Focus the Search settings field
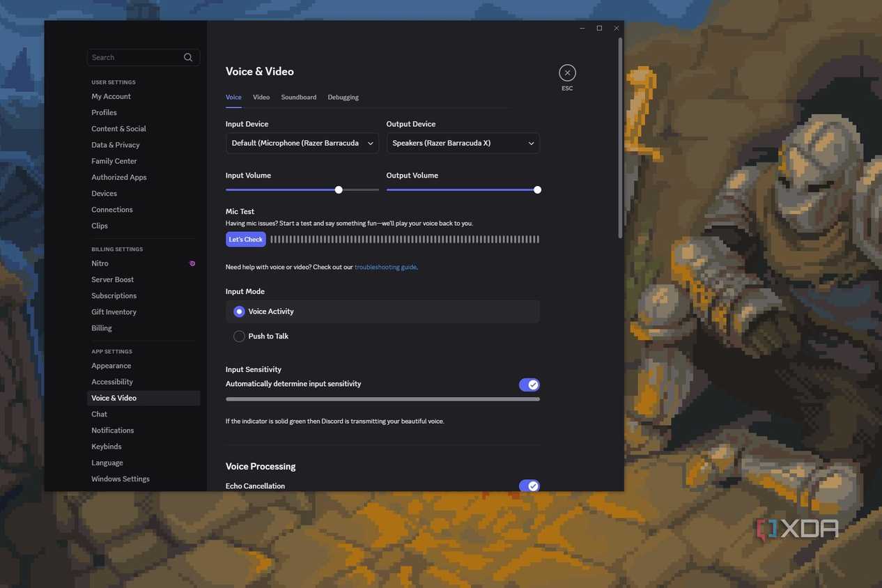 click(144, 57)
